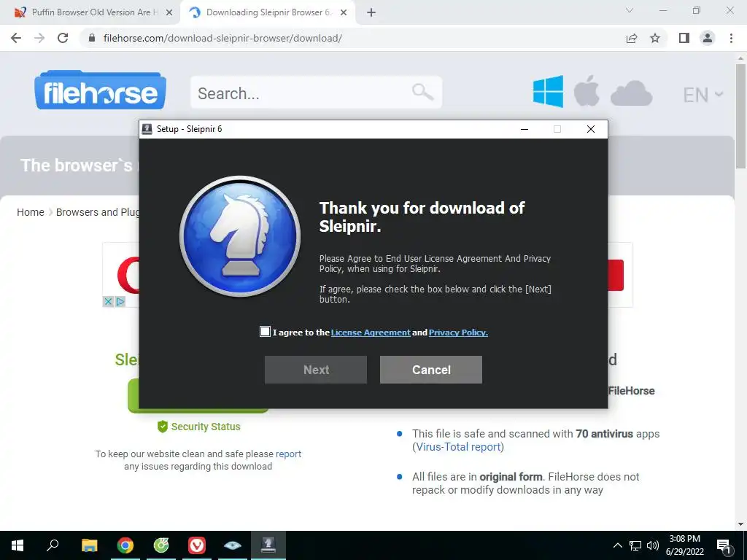Open taskbar search
Image resolution: width=747 pixels, height=560 pixels.
click(53, 545)
